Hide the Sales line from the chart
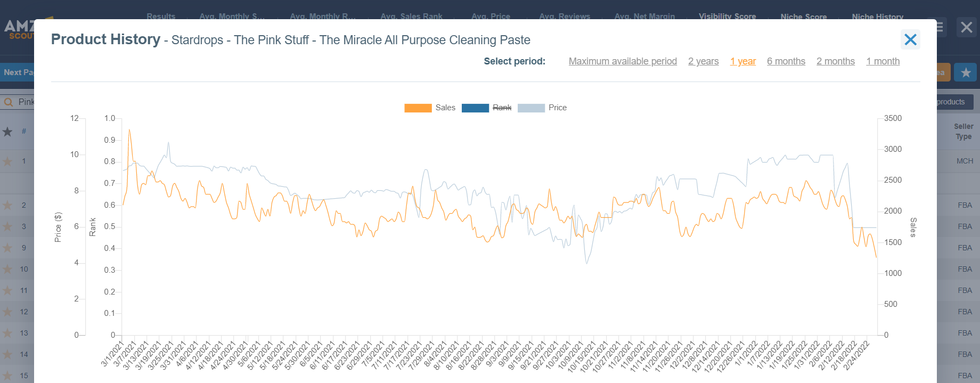The height and width of the screenshot is (383, 980). click(x=445, y=108)
